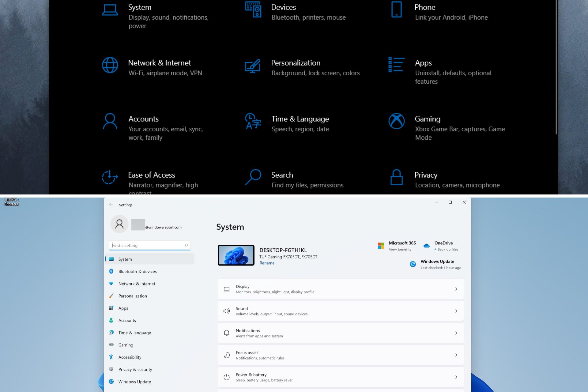Image resolution: width=588 pixels, height=392 pixels.
Task: Click the OneDrive cloud icon
Action: [426, 246]
